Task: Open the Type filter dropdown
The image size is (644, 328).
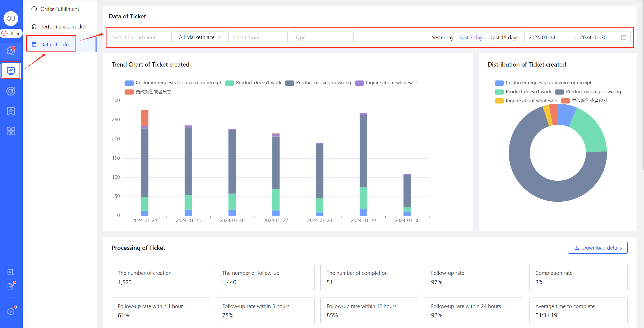Action: pyautogui.click(x=322, y=37)
